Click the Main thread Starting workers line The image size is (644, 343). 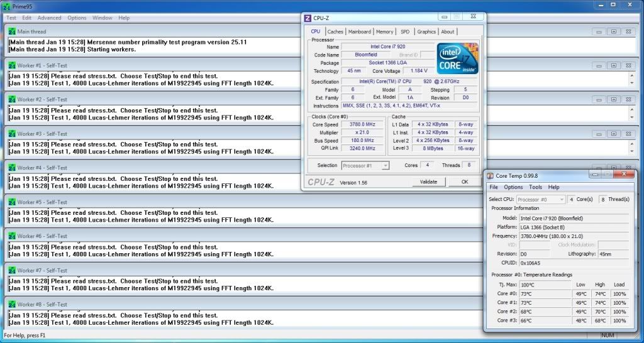pyautogui.click(x=72, y=49)
